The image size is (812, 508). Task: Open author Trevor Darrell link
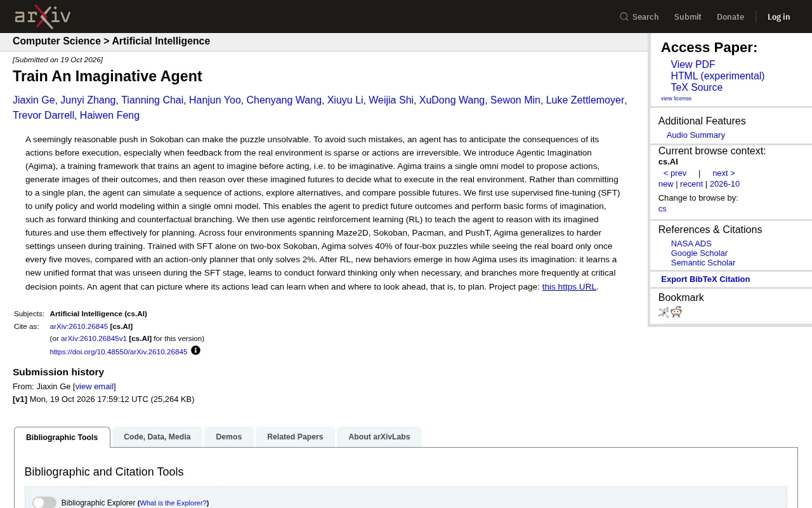(43, 116)
